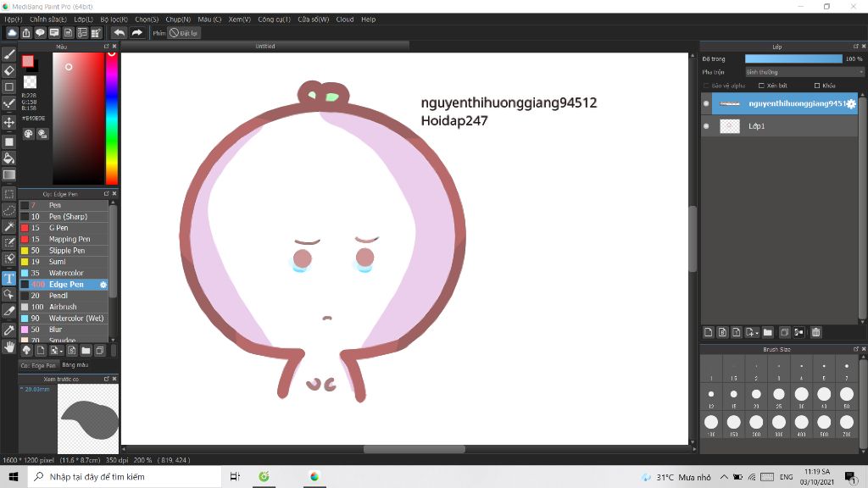Click the Redo arrow in toolbar

tap(136, 33)
